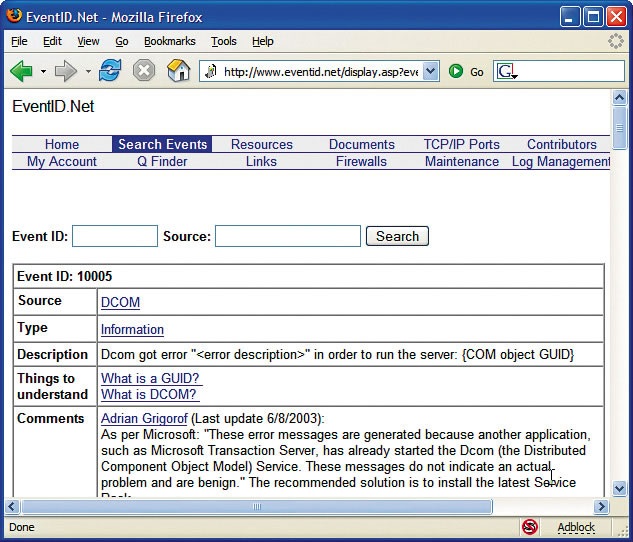Click the green Go button icon
This screenshot has width=633, height=542.
click(x=456, y=71)
